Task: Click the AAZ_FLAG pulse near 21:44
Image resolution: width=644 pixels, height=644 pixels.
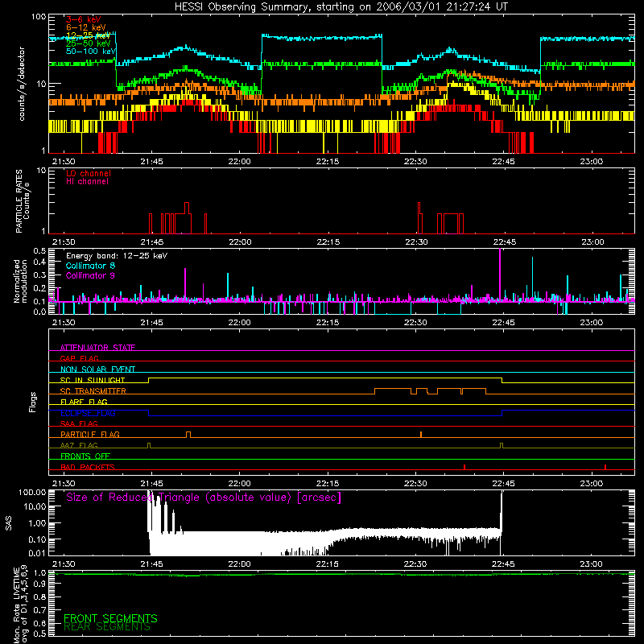Action: [x=149, y=445]
